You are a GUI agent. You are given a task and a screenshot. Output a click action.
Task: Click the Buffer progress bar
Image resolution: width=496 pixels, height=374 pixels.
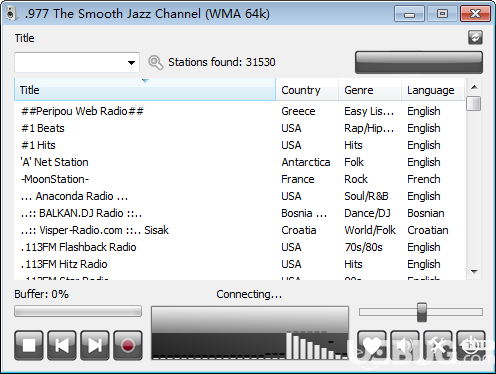[78, 311]
